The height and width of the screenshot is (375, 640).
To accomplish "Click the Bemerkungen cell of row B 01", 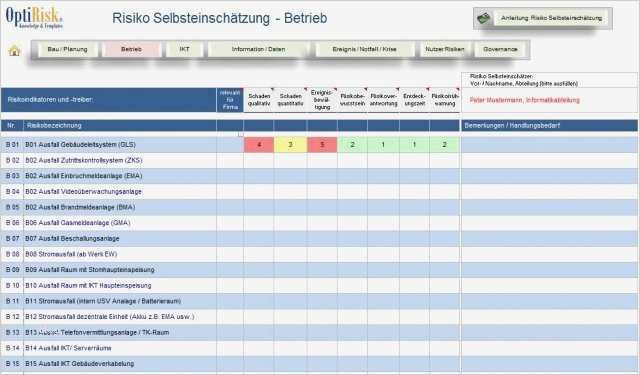I will pyautogui.click(x=549, y=145).
